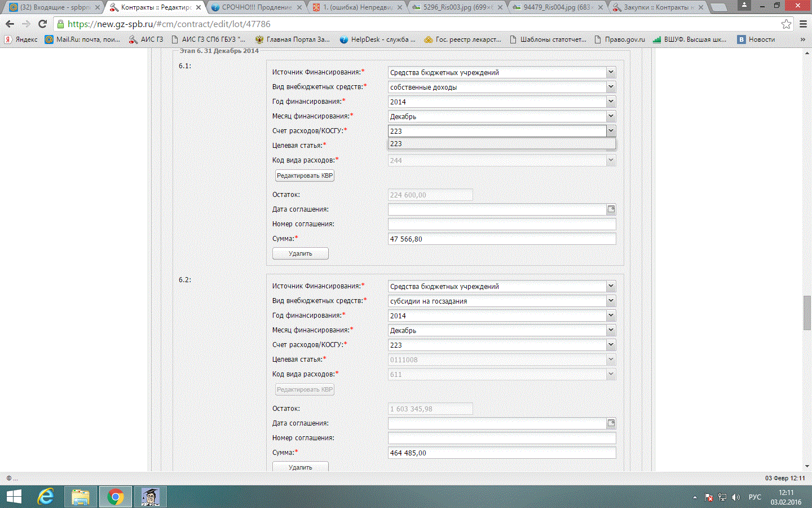This screenshot has width=812, height=508.
Task: Bookmark this page with the star icon
Action: click(x=786, y=24)
